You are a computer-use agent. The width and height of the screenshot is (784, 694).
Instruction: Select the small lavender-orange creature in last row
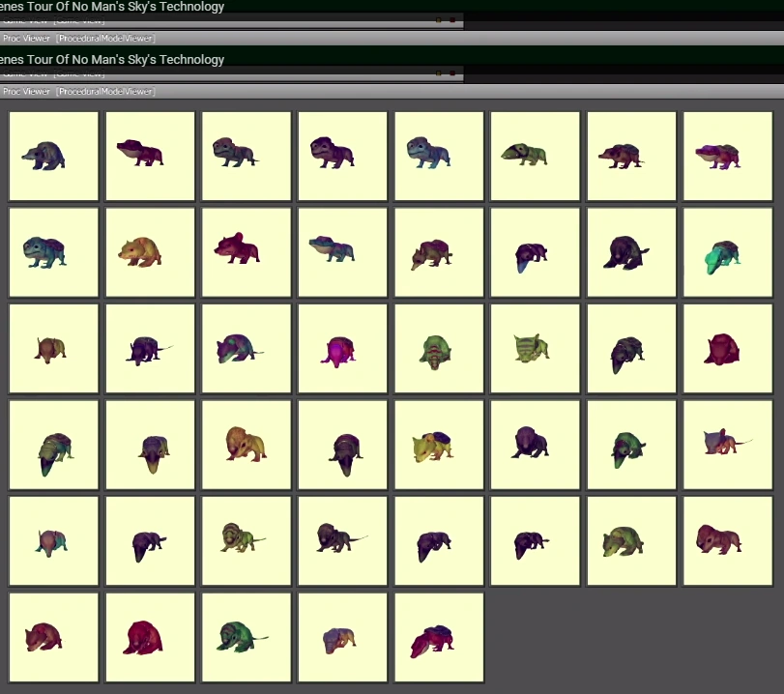tap(342, 638)
